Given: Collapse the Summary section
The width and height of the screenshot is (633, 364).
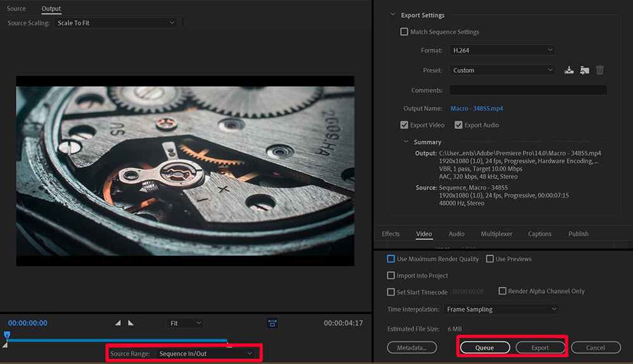Looking at the screenshot, I should (x=406, y=142).
